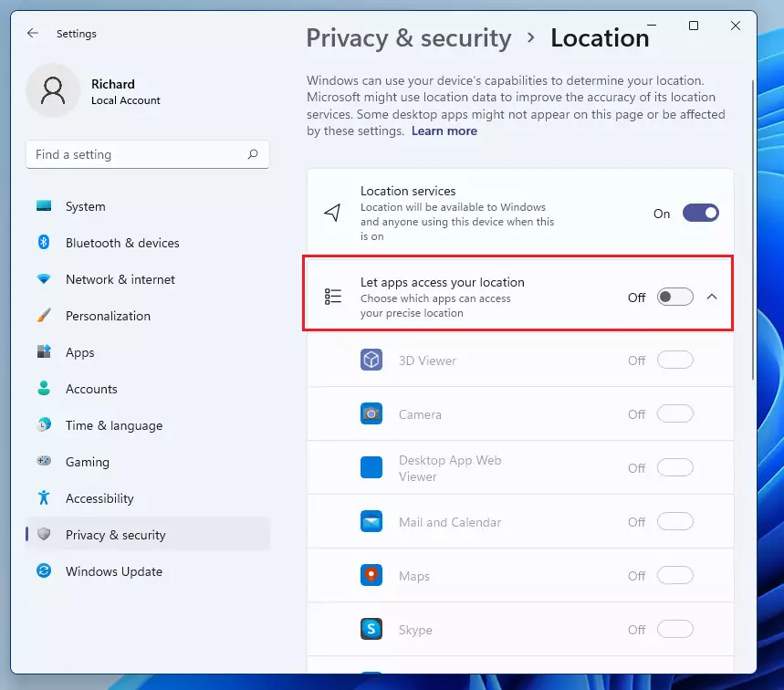This screenshot has width=784, height=690.
Task: Toggle location access for Maps
Action: click(675, 576)
